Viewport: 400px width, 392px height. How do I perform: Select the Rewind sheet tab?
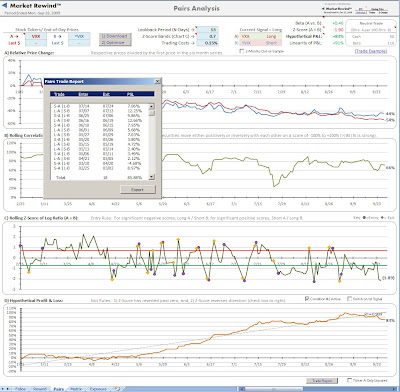pos(40,389)
